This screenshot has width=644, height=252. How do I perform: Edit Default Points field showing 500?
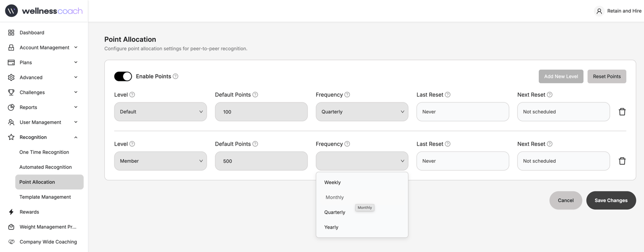coord(261,161)
